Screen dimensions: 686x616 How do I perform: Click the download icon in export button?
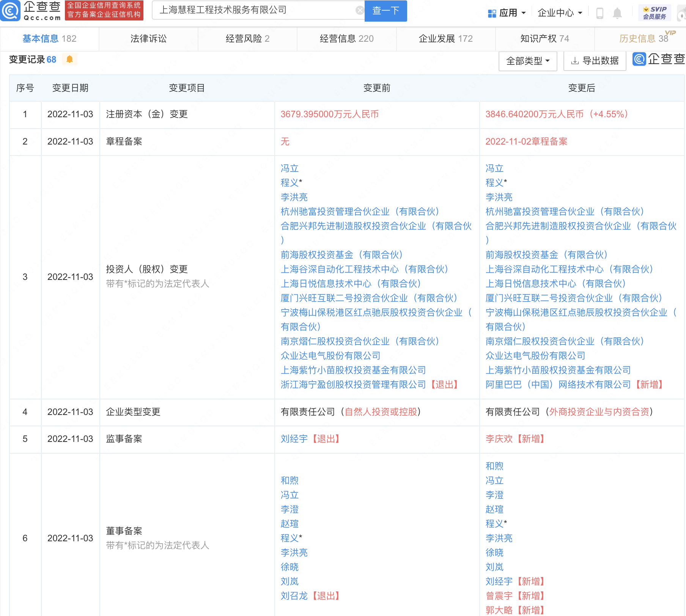(x=575, y=61)
